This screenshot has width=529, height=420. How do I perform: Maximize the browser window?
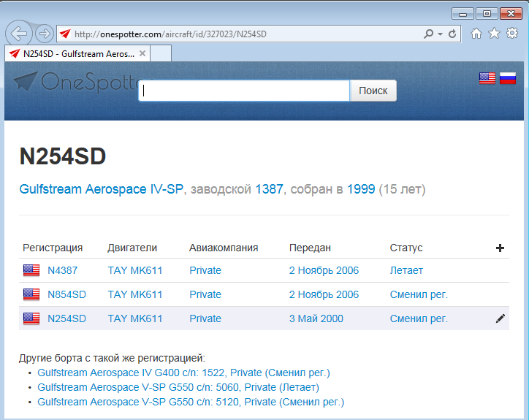487,14
